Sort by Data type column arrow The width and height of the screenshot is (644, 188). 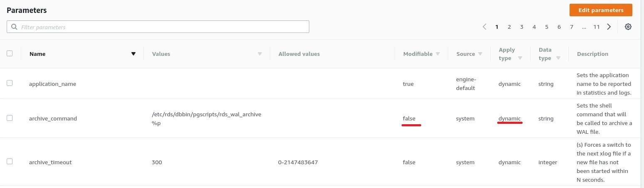(558, 58)
